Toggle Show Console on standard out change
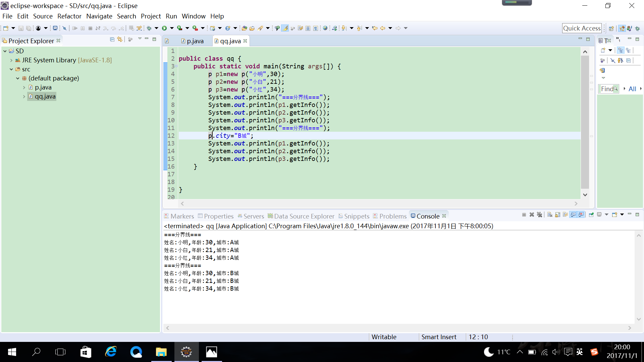The image size is (644, 362). point(573,215)
